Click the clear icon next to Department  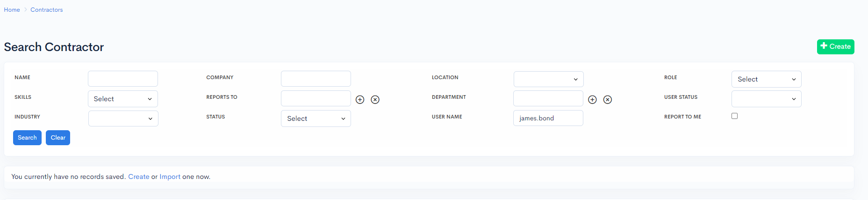[x=607, y=99]
